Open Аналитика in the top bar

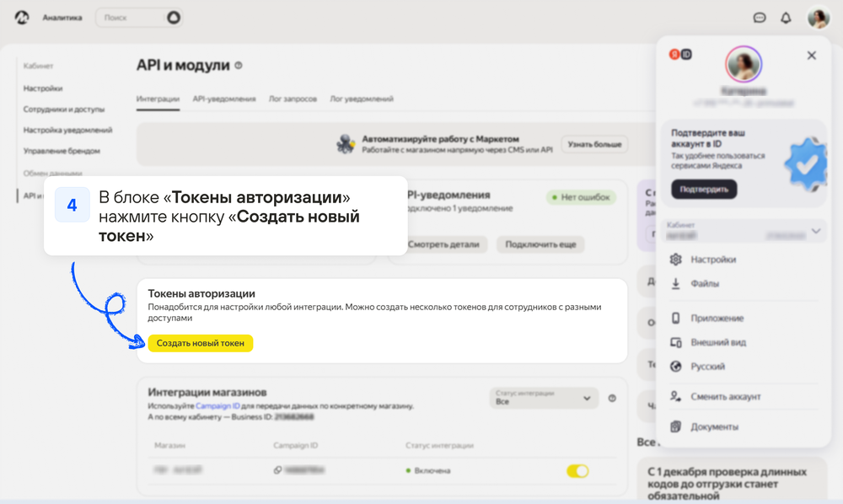(x=62, y=18)
